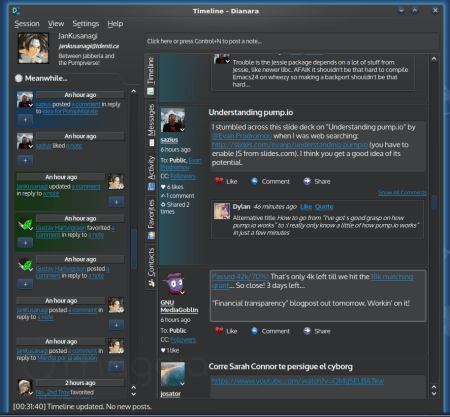The image size is (450, 417).
Task: Open 'Marcha por la abolición' link
Action: 67,358
